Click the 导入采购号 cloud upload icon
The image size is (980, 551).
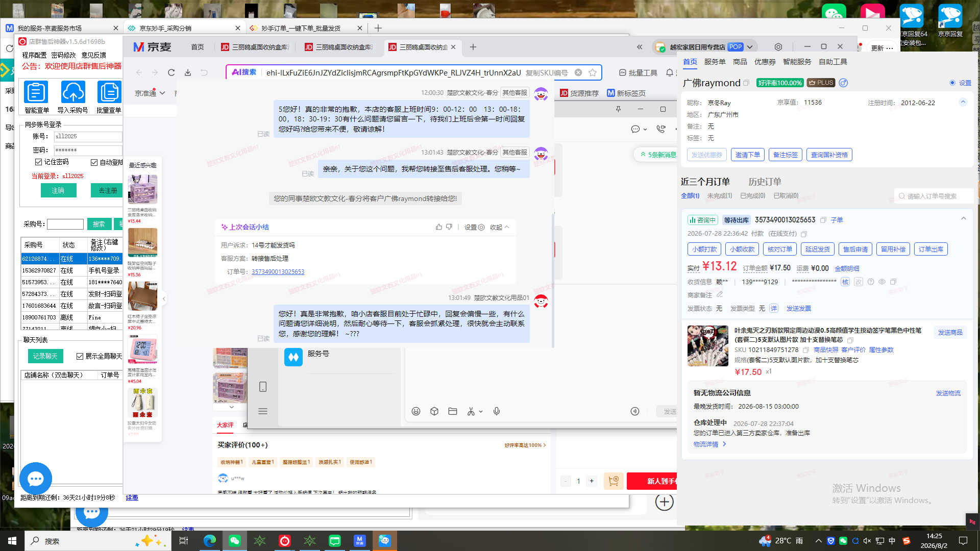point(73,92)
